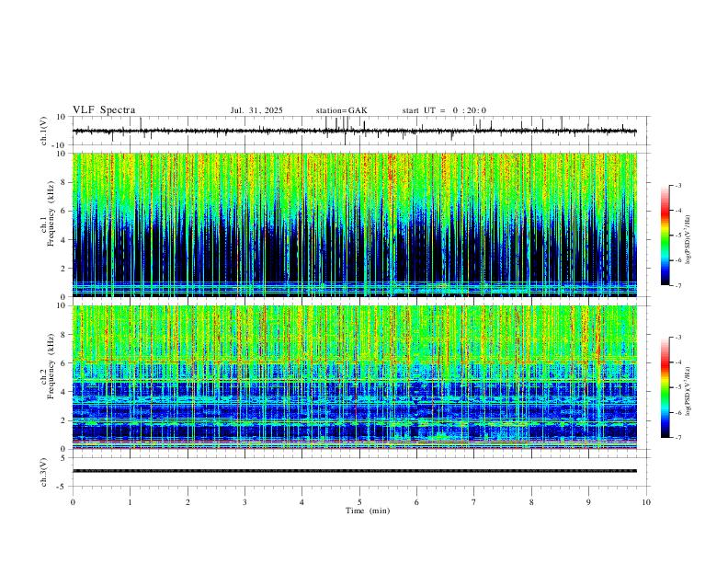Click the ch.1 spectrogram color scale bar
Screen dimensions: 728x563
pyautogui.click(x=665, y=236)
